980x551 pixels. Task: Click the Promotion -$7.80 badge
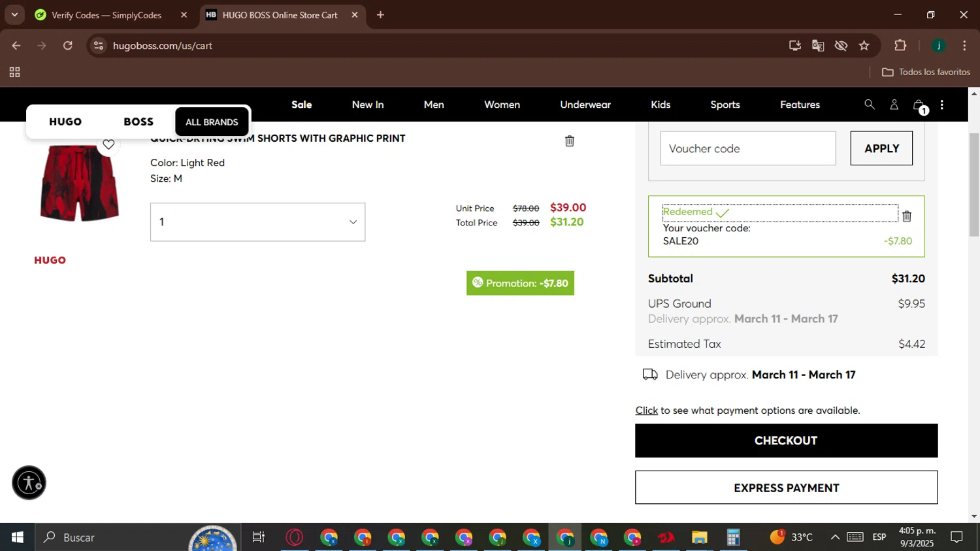[520, 283]
